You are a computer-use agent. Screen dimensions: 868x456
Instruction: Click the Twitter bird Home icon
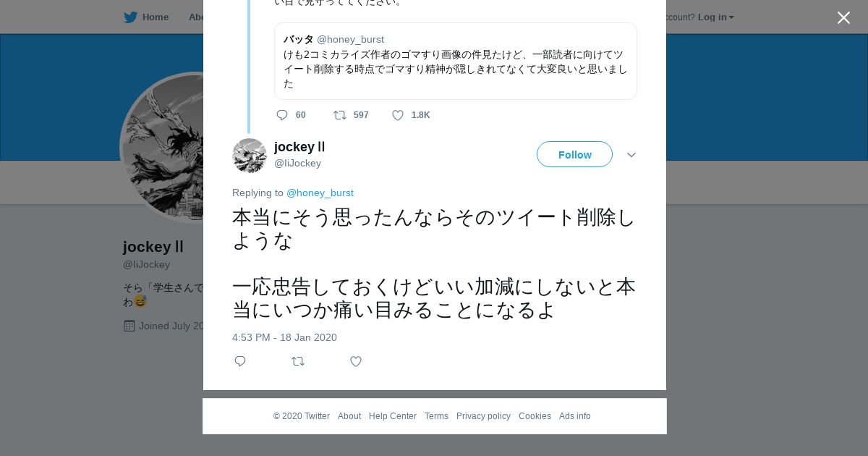click(130, 17)
